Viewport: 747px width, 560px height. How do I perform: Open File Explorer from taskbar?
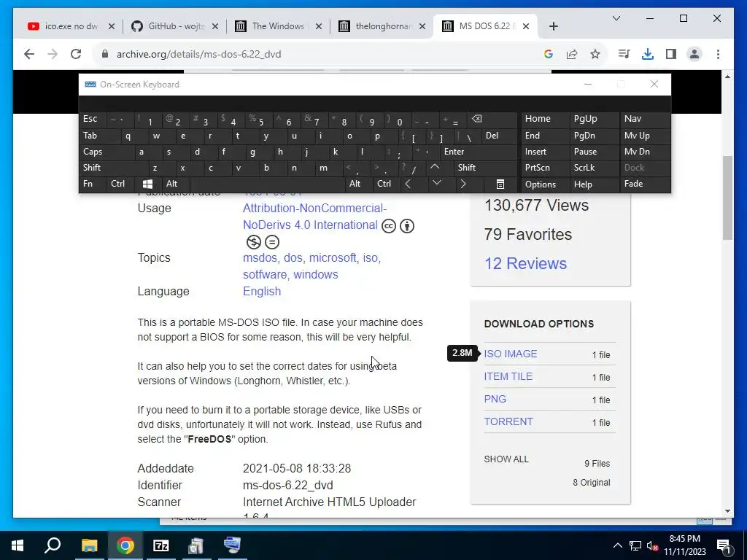click(89, 545)
